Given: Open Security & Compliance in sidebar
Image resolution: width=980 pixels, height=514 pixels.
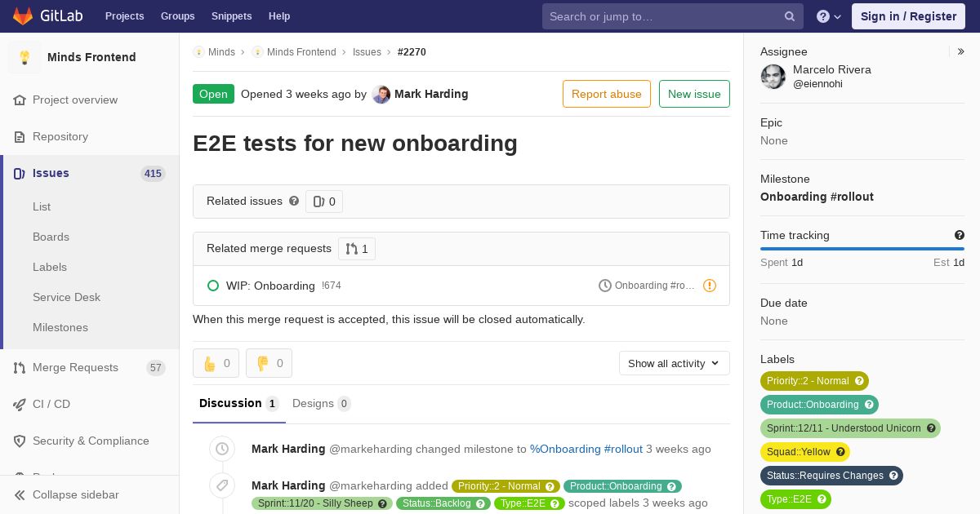Looking at the screenshot, I should [x=91, y=441].
